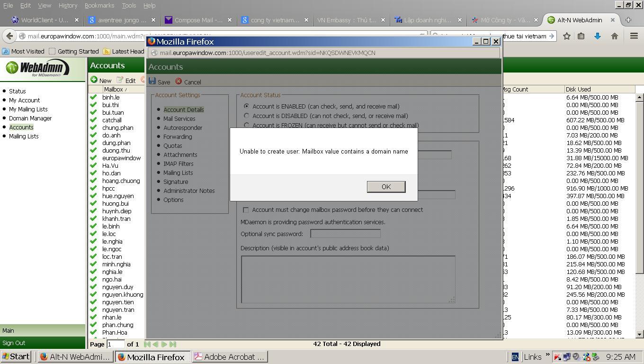Click search go arrow in search box
This screenshot has width=644, height=364.
(x=552, y=36)
